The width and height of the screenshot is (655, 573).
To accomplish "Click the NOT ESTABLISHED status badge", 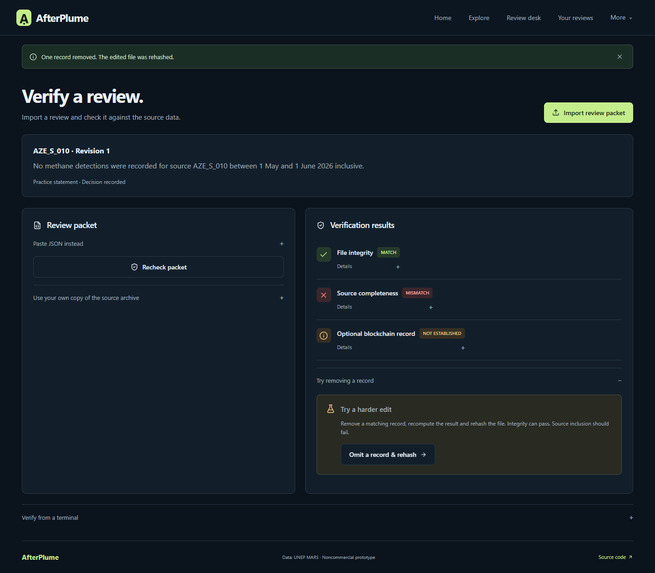I will [442, 333].
